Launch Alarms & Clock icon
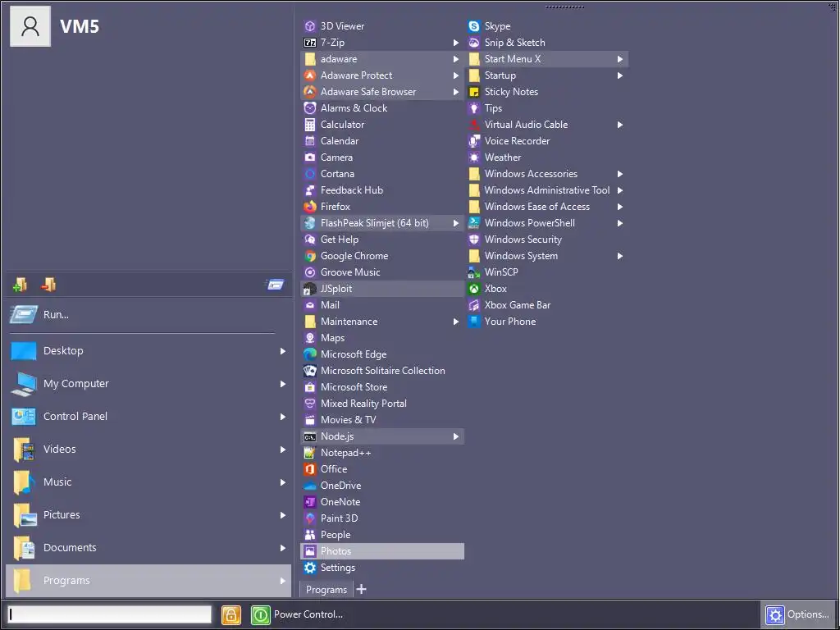 [309, 107]
